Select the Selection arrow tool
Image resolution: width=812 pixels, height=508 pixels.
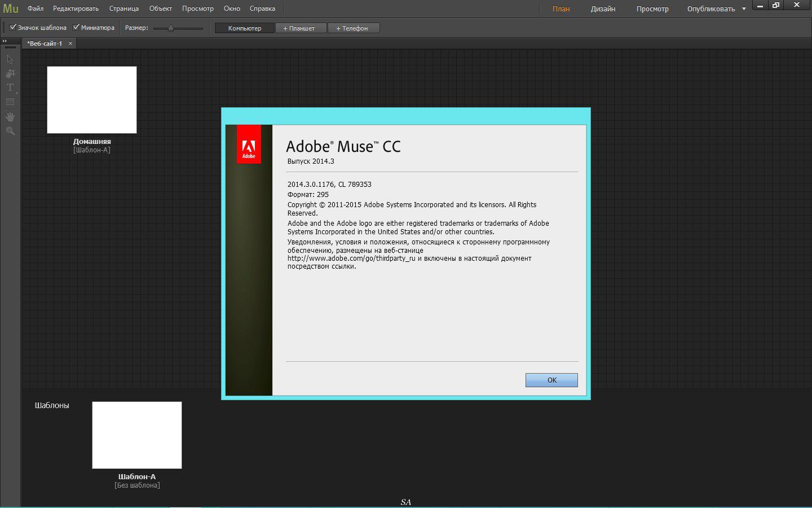pyautogui.click(x=10, y=59)
